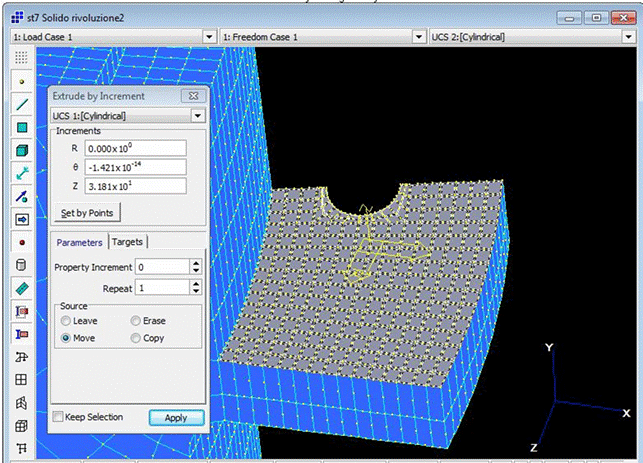Select the Copy source option
643x463 pixels.
coord(136,339)
